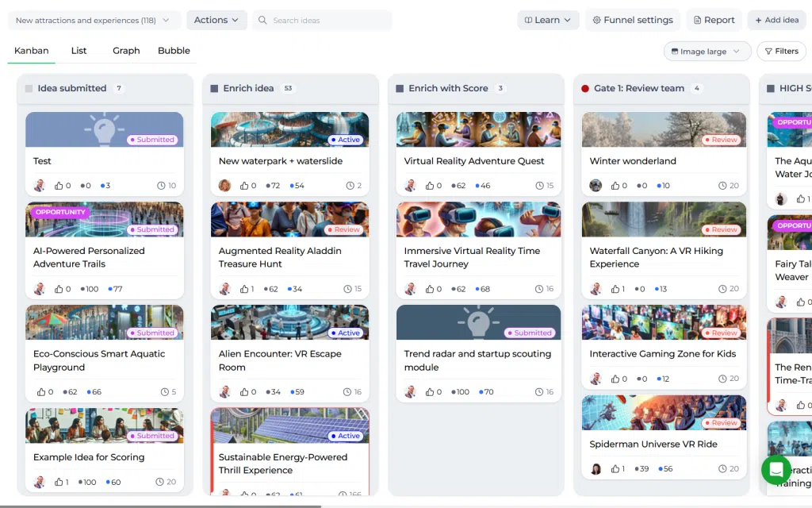Click thumbs-up on Example Idea for Scoring
Viewport: 812px width, 508px height.
point(59,482)
